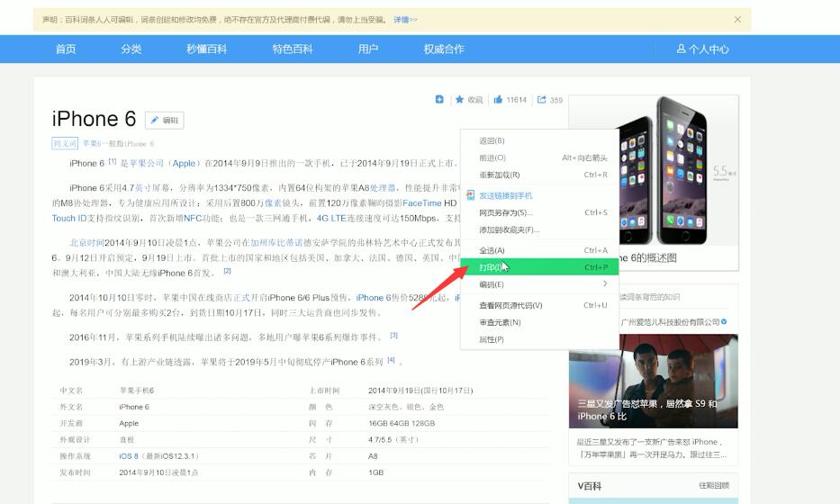Screen dimensions: 840x504
Task: Click the 苹果手机6 value in the info table
Action: (137, 391)
